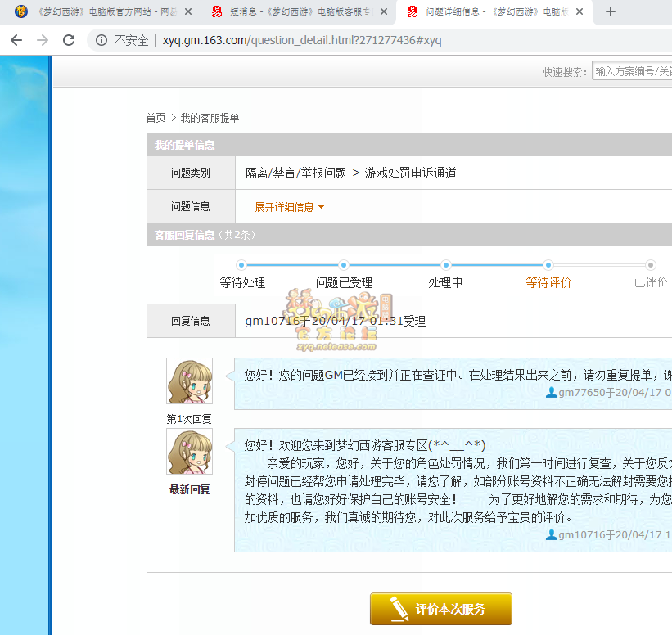This screenshot has height=635, width=672.
Task: Click the greeting line 欢迎您来到梦幻西游客服专区
Action: coord(365,446)
